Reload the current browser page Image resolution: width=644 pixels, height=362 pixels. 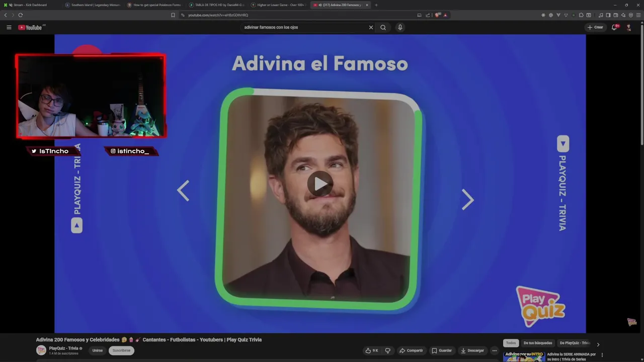20,15
